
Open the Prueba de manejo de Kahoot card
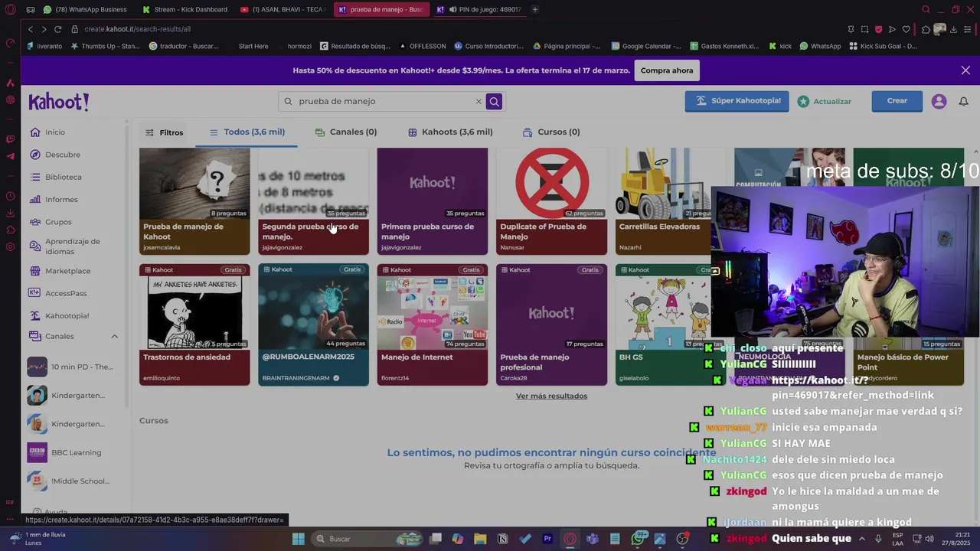(x=194, y=201)
